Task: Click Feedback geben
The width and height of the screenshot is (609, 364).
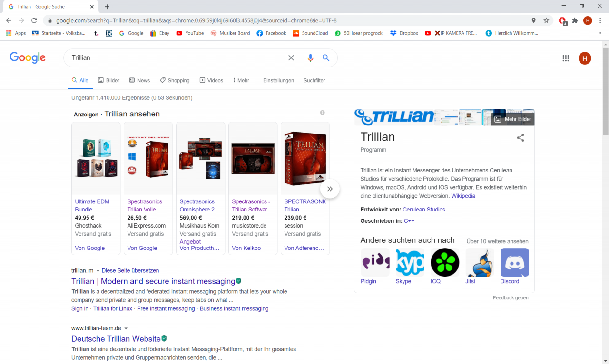Action: [x=511, y=298]
